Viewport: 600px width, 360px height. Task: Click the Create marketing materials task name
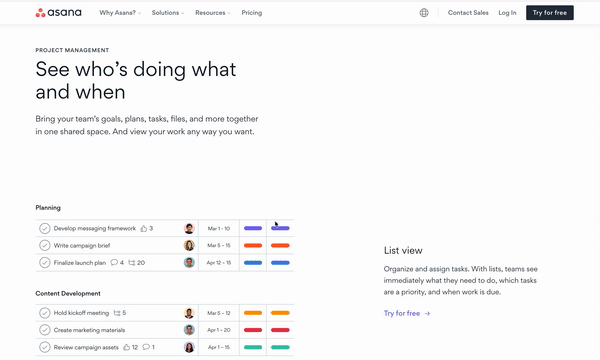89,330
